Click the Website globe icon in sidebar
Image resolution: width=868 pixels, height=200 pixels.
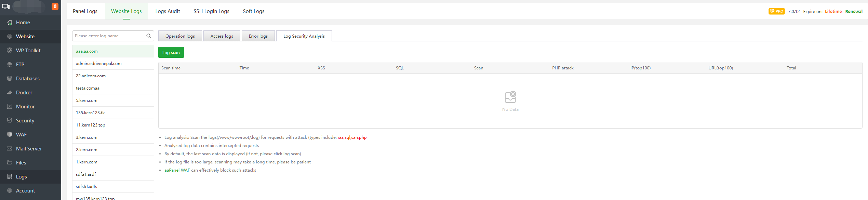tap(10, 37)
